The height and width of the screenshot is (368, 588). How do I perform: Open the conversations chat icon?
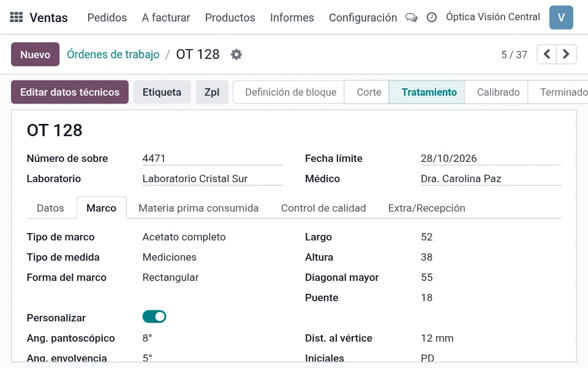(x=412, y=18)
